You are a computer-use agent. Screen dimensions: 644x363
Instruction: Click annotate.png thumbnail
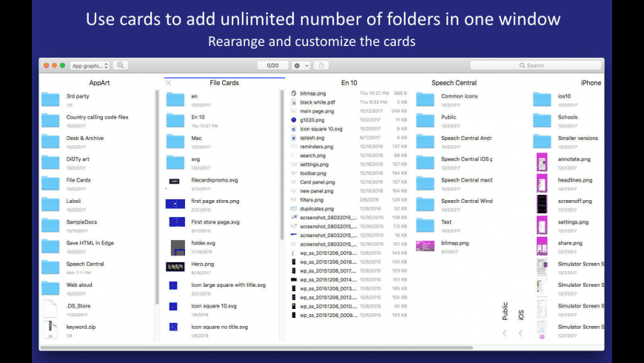[542, 162]
